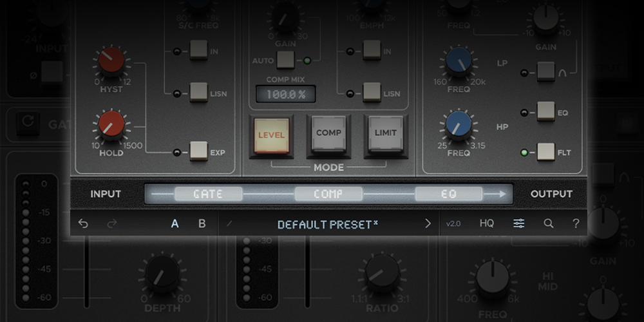Image resolution: width=644 pixels, height=322 pixels.
Task: Toggle the bell-shape curve button
Action: (x=546, y=72)
